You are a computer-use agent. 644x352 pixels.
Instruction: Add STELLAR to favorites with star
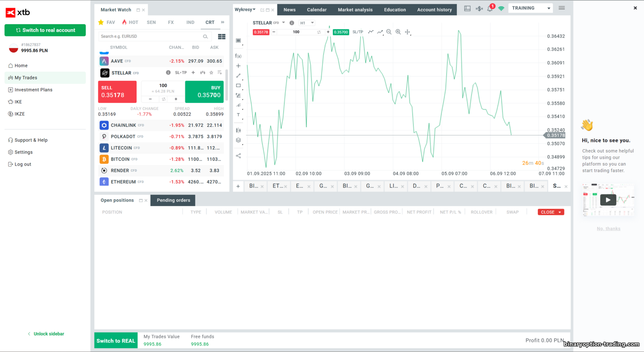point(211,73)
